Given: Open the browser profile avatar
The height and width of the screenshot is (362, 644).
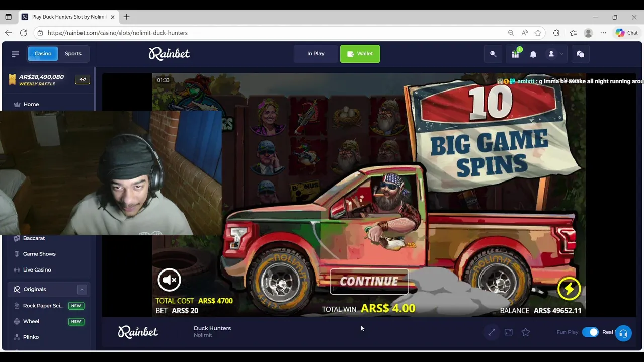Looking at the screenshot, I should [588, 33].
